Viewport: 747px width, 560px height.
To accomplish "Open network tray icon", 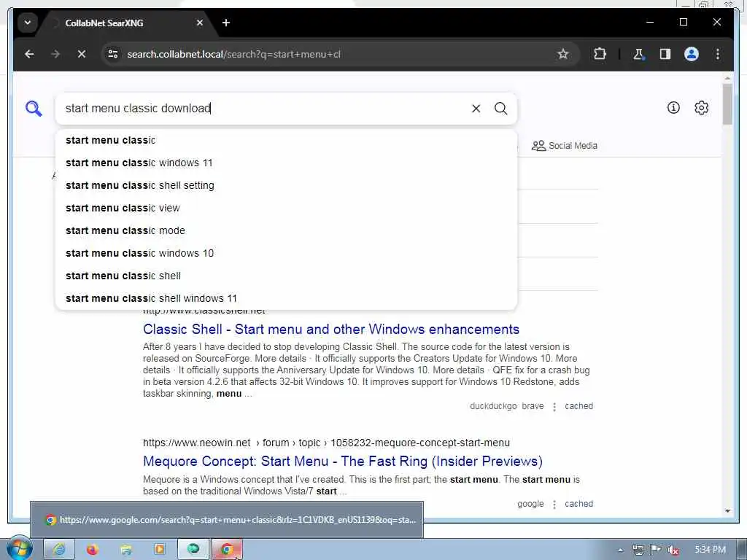I will pos(638,550).
